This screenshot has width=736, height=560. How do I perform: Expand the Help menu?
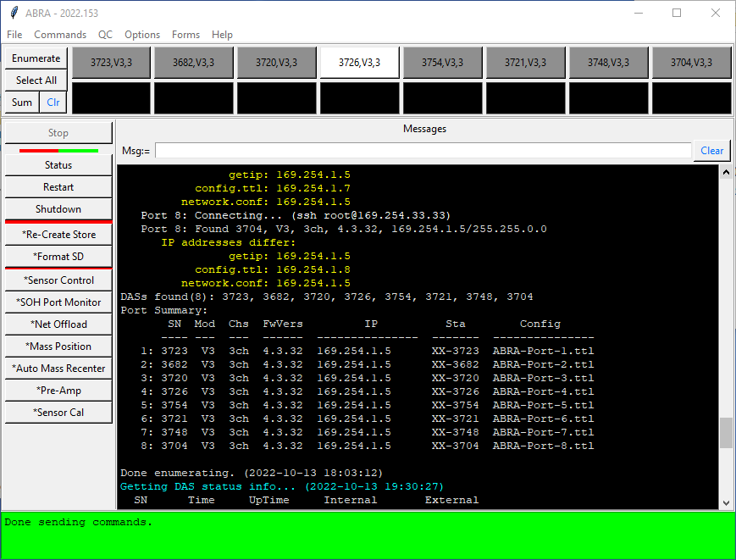(x=222, y=35)
